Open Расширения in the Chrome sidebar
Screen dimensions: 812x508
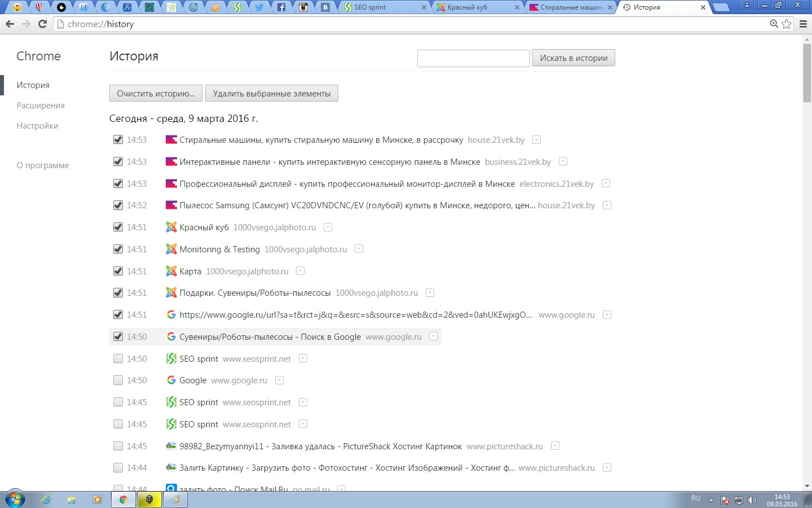click(x=41, y=106)
